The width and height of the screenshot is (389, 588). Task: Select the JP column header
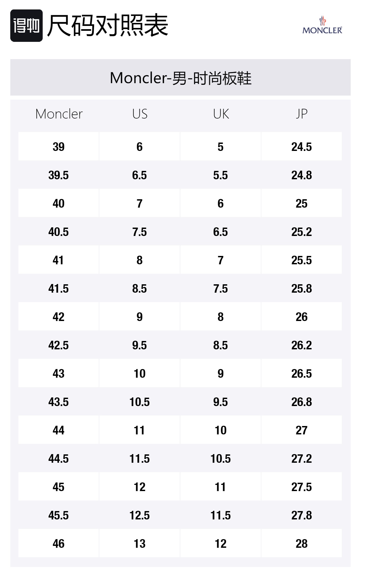301,114
